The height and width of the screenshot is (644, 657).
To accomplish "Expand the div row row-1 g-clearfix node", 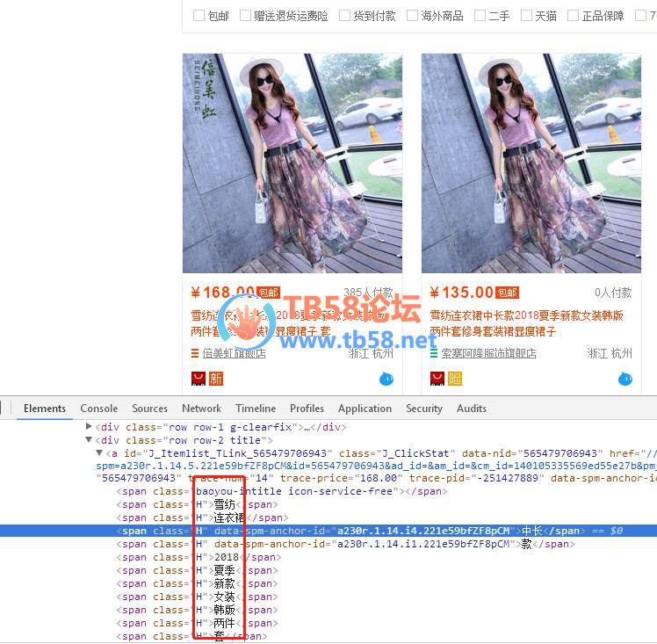I will click(89, 427).
